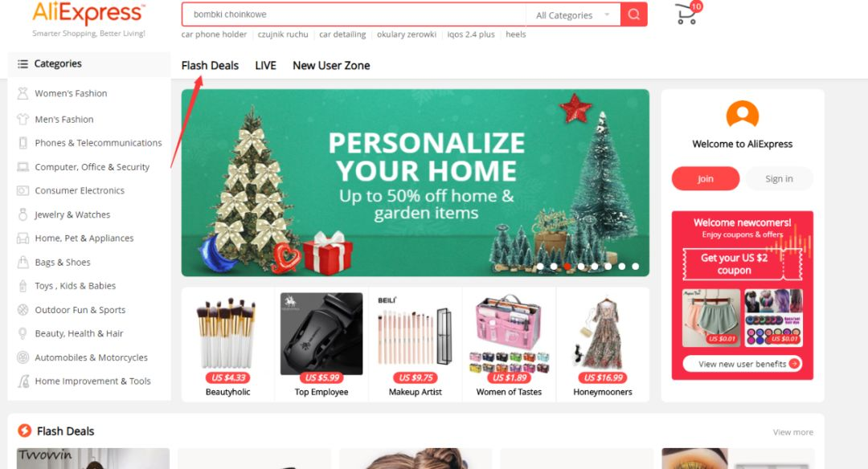Click the Jewelry & Watches ring icon

(23, 214)
